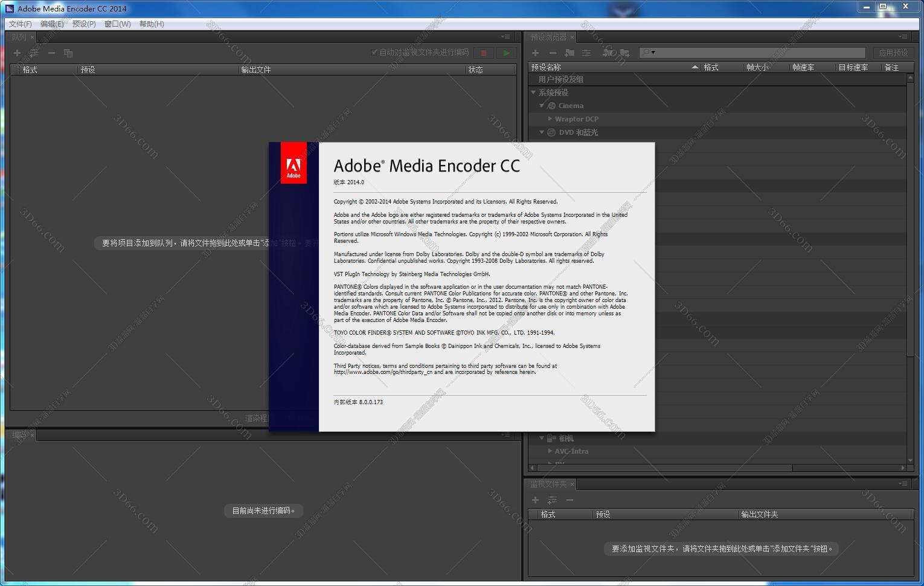Collapse the 系统预设 tree group
Screen dimensions: 924x586
pos(533,92)
